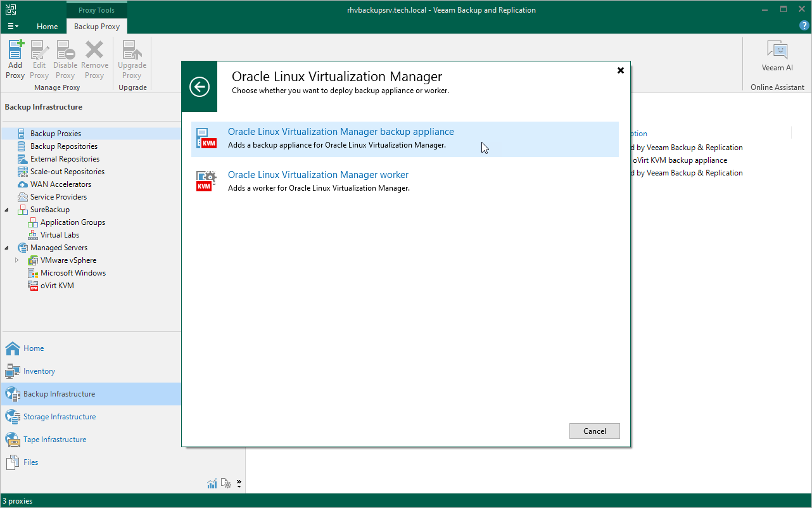Viewport: 812px width, 508px height.
Task: Select Microsoft Windows in the tree
Action: coord(73,273)
